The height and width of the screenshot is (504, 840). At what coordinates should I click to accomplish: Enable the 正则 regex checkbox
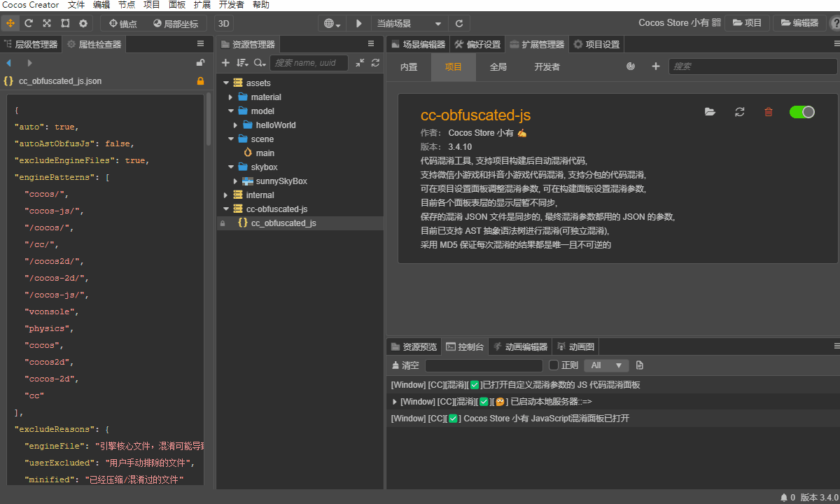pos(554,365)
